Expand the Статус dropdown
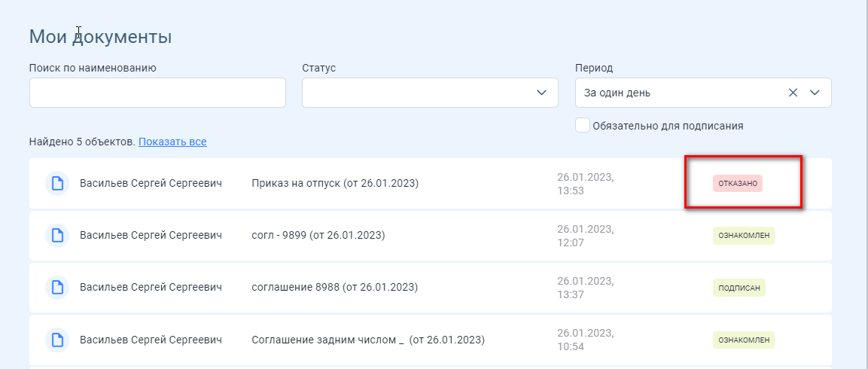 click(x=541, y=93)
